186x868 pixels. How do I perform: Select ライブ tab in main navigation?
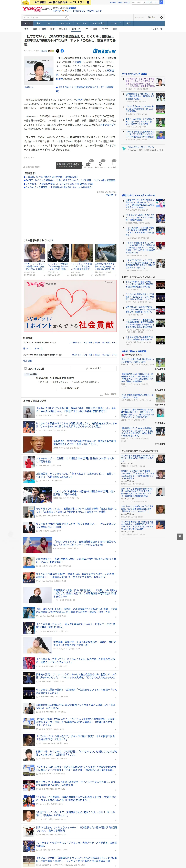(x=49, y=24)
